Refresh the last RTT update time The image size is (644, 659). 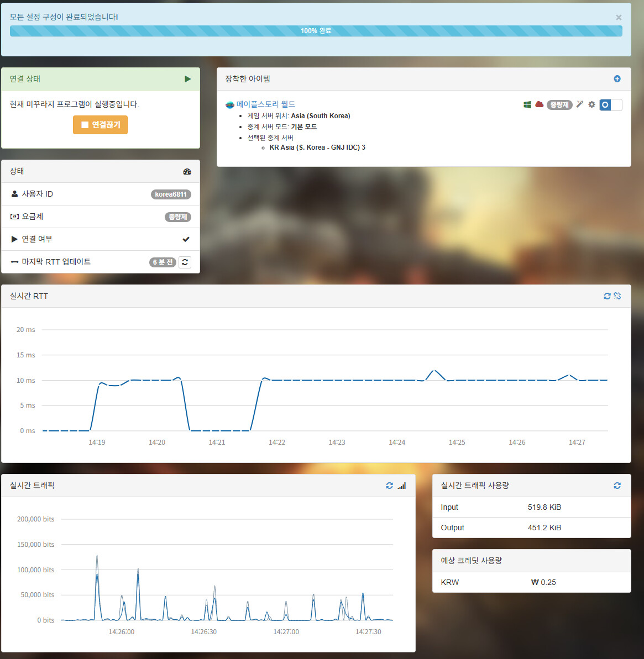185,262
